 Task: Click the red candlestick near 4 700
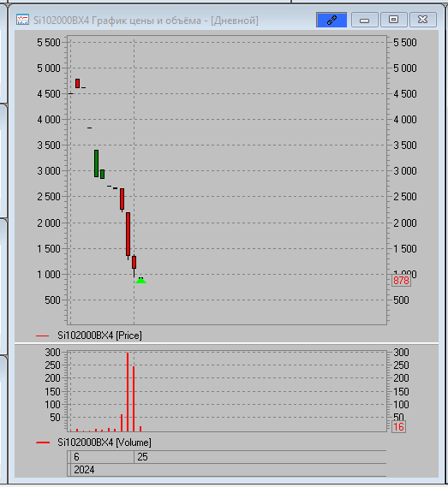click(77, 83)
